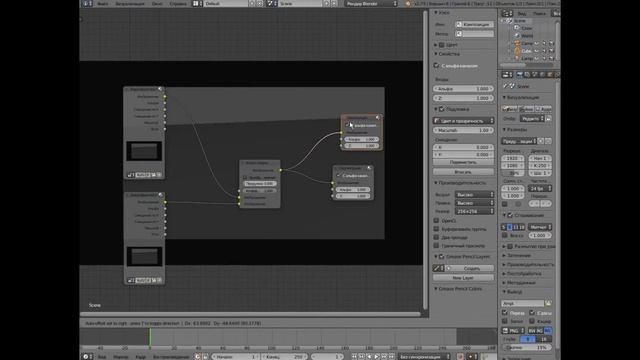
Task: Open the 'Маркер' marker menu in timeline
Action: coord(121,357)
